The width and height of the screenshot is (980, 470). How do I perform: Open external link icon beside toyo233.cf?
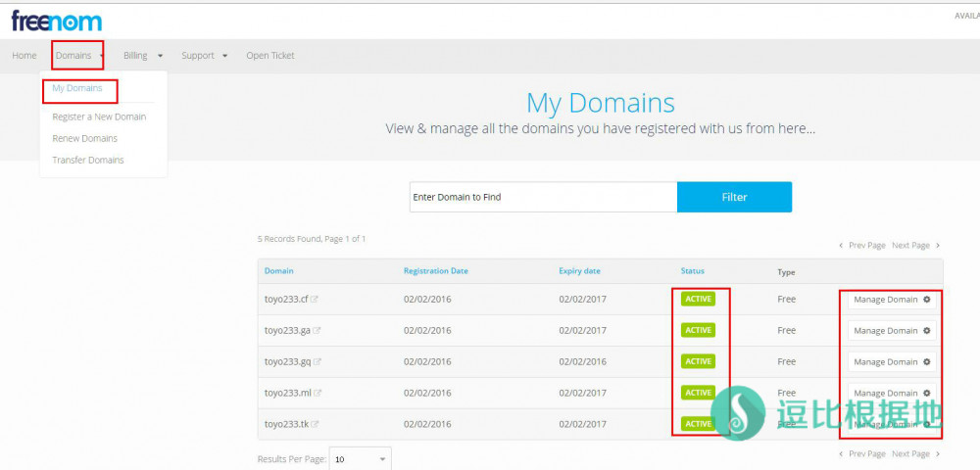coord(315,300)
